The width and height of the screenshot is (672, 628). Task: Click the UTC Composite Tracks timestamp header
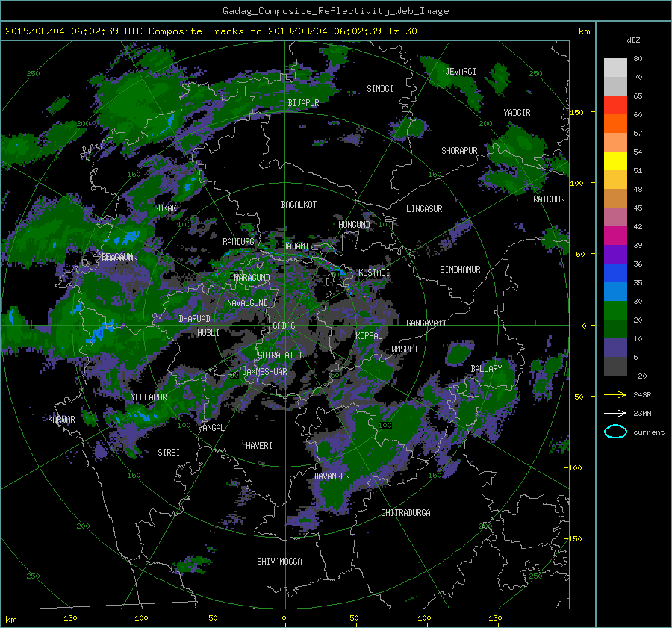[x=211, y=31]
